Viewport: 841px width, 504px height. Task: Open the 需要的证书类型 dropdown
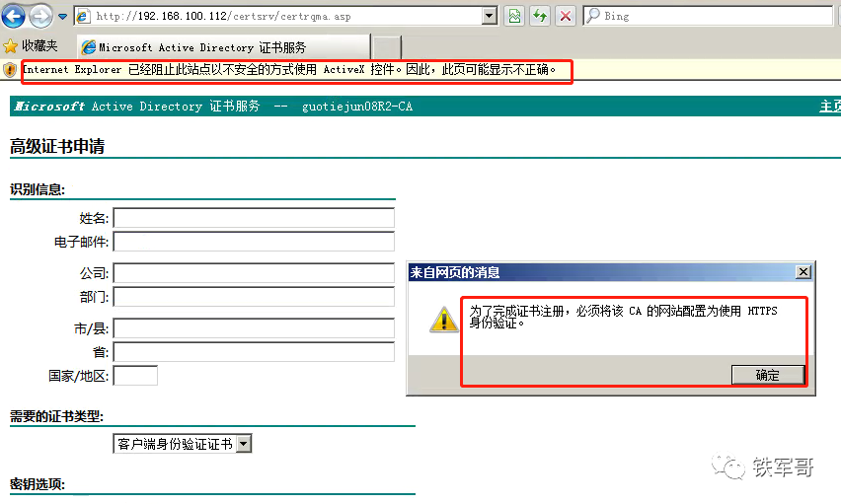coord(183,444)
